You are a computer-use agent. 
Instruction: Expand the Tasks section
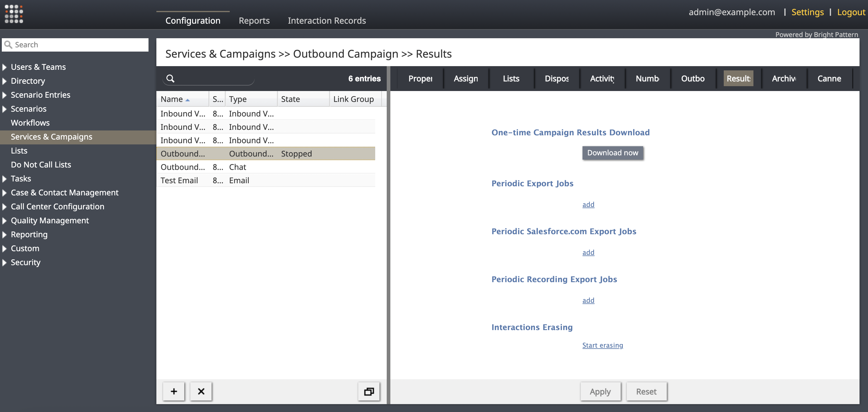click(x=4, y=178)
